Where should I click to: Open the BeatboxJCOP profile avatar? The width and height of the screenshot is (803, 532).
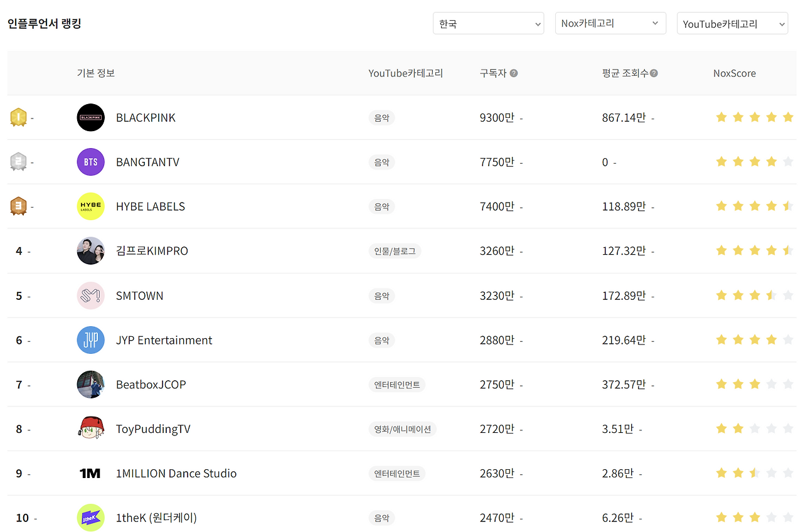tap(90, 385)
